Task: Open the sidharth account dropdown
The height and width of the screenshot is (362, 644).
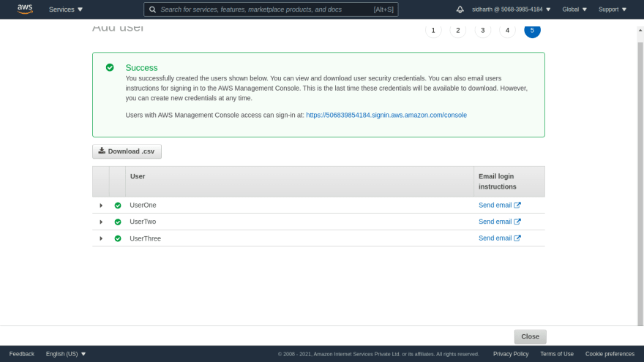Action: tap(512, 10)
